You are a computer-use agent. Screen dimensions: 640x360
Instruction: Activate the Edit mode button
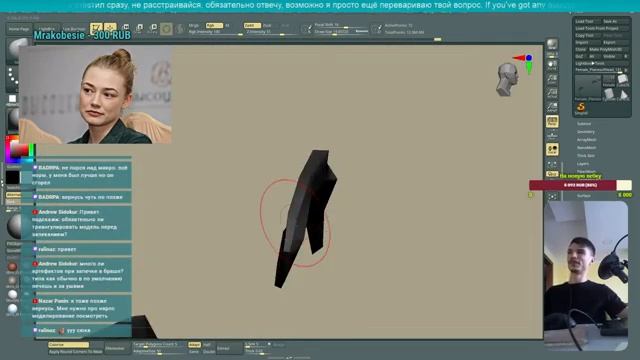[96, 28]
